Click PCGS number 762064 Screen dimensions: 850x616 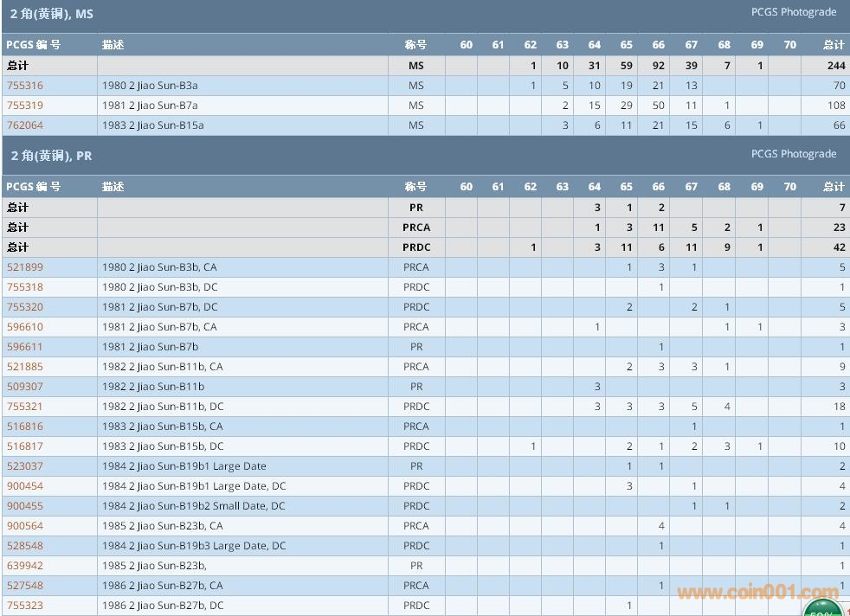coord(25,125)
